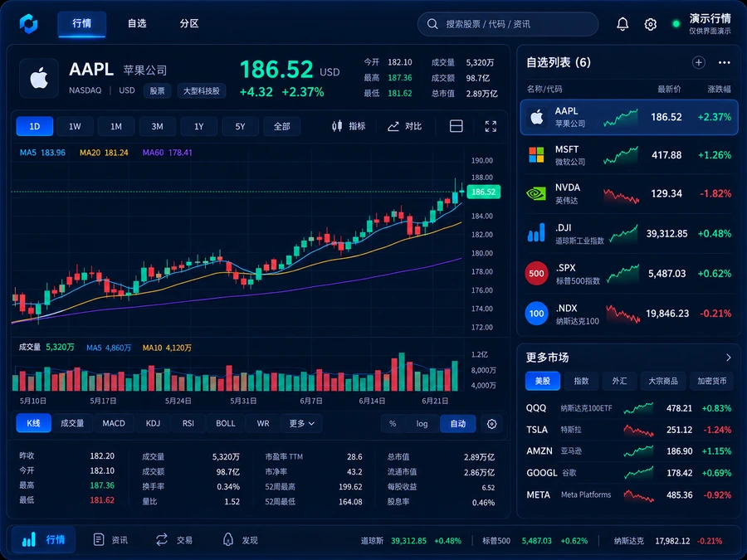Click the blue 100 .NDX badge
The width and height of the screenshot is (747, 560).
tap(536, 314)
